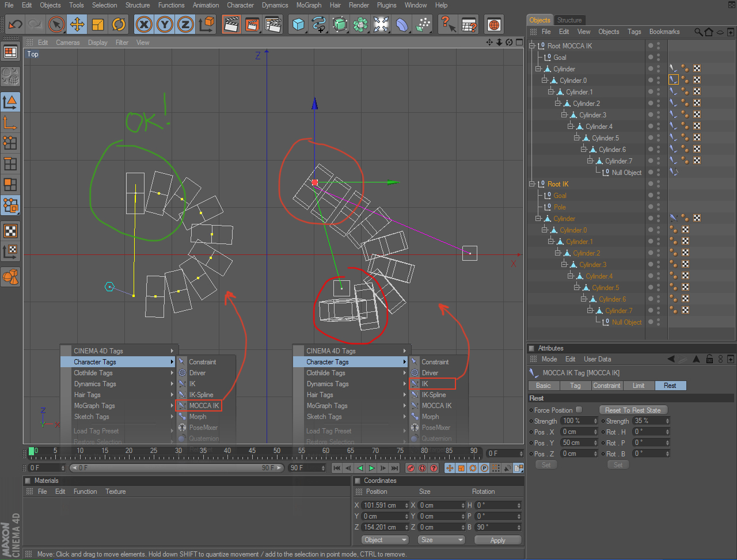Viewport: 737px width, 560px height.
Task: Select the MOCCA IK tag on Cylinder.0
Action: pyautogui.click(x=673, y=80)
